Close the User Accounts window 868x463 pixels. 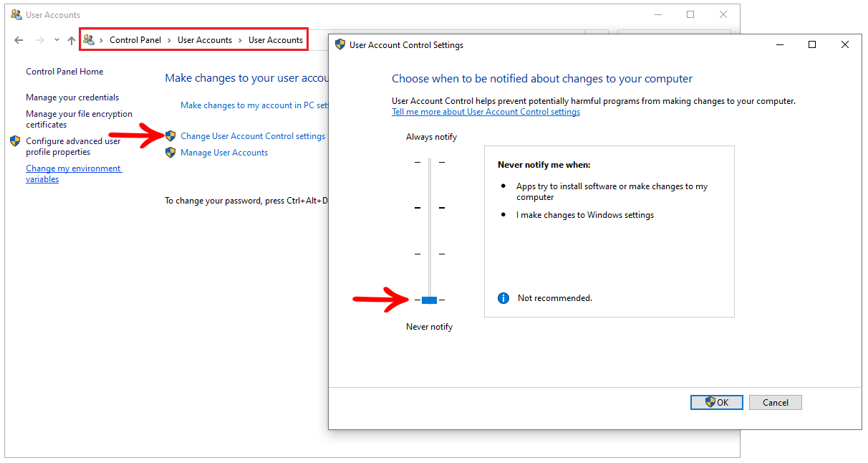tap(723, 14)
